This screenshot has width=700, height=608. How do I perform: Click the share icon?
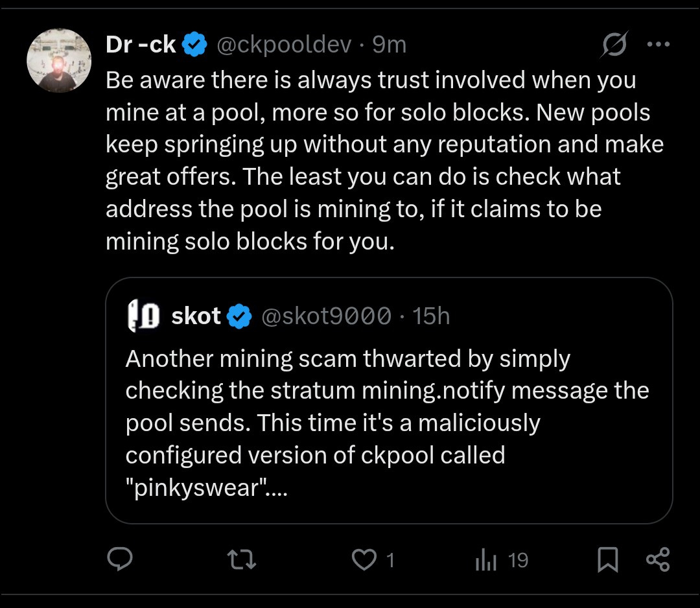pyautogui.click(x=659, y=559)
